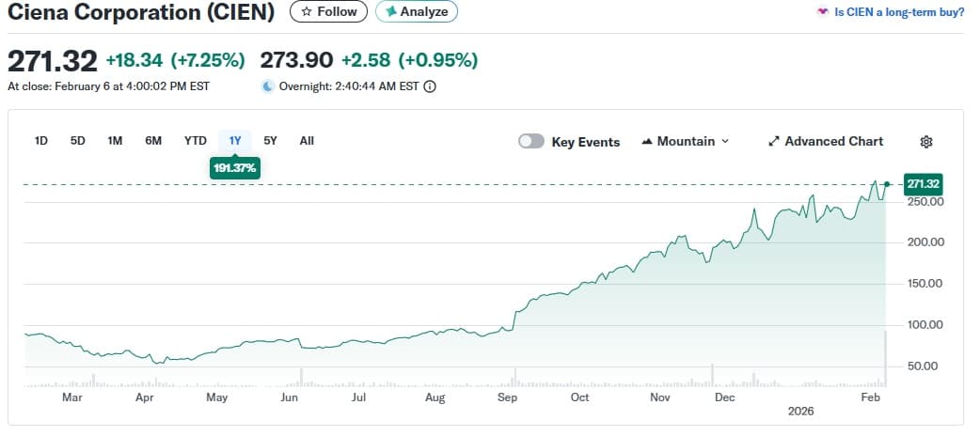980x436 pixels.
Task: Click the Sep label on time axis
Action: tap(508, 397)
